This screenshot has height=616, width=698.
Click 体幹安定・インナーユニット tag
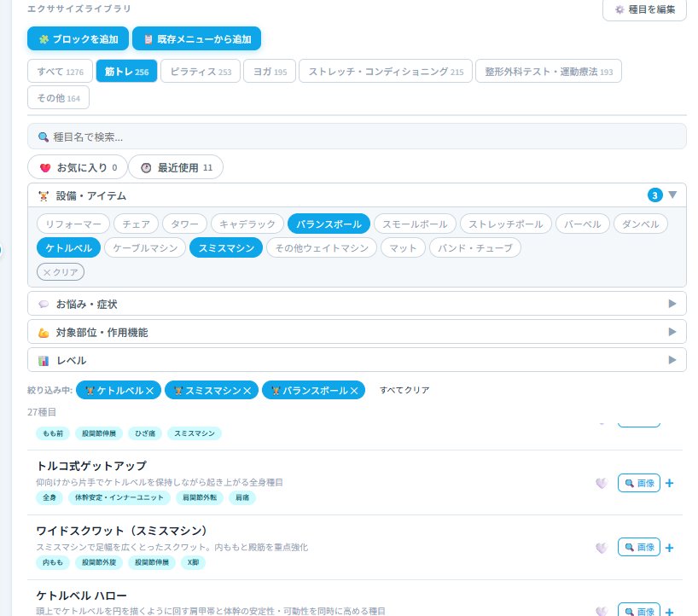[x=119, y=497]
